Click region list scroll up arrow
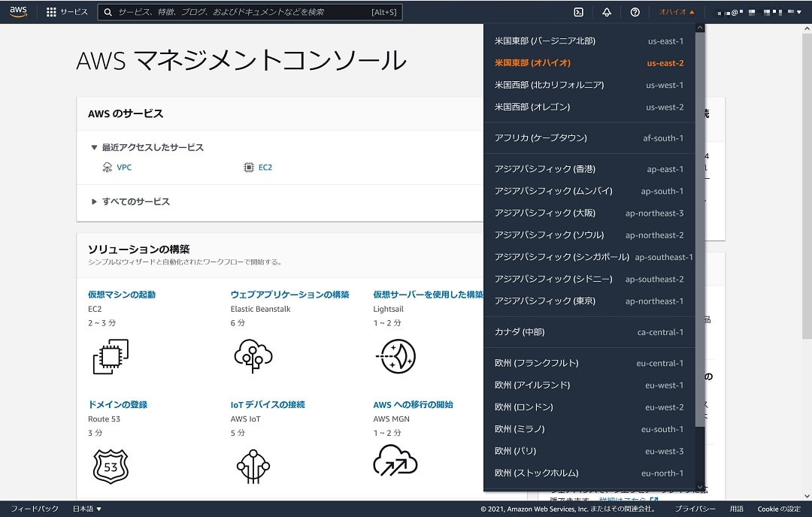This screenshot has height=517, width=812. tap(700, 28)
